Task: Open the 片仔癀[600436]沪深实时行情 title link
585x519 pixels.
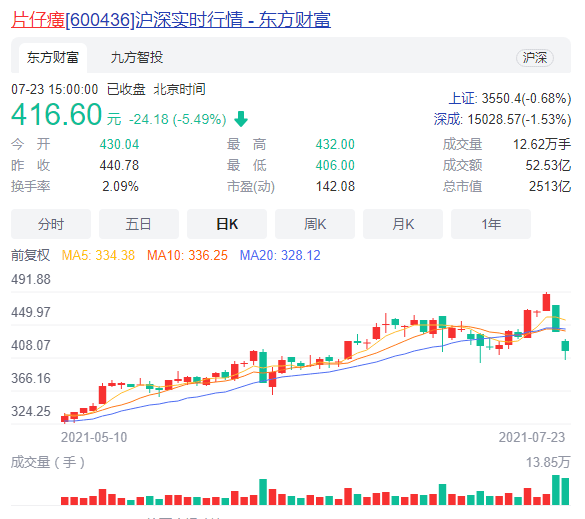Action: tap(171, 19)
